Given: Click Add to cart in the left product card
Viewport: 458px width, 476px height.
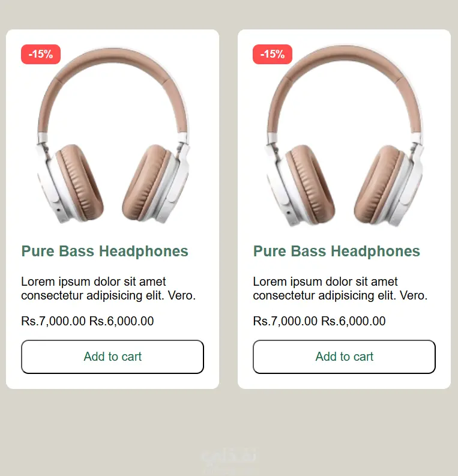Looking at the screenshot, I should pos(112,357).
